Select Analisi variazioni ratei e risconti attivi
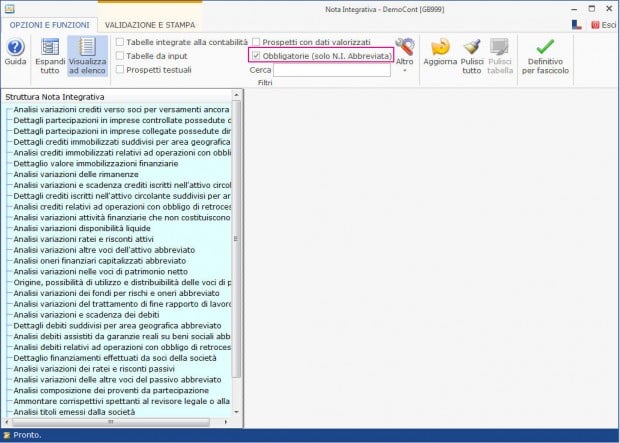 83,239
